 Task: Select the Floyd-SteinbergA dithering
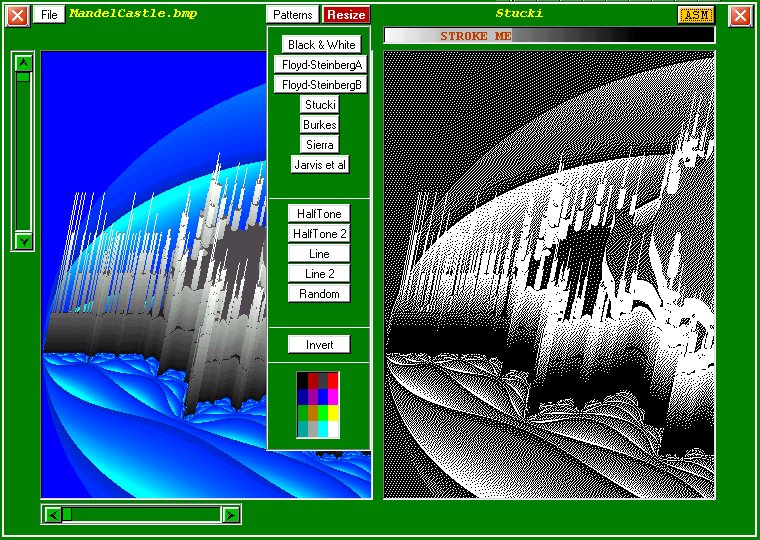[322, 65]
